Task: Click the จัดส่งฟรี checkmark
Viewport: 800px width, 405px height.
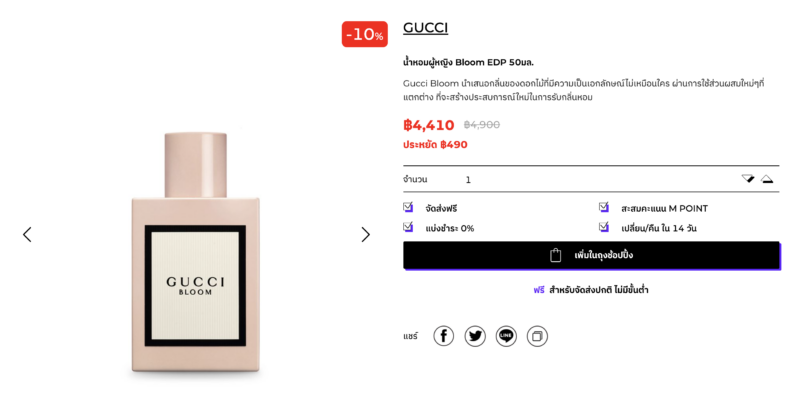Action: click(x=408, y=207)
